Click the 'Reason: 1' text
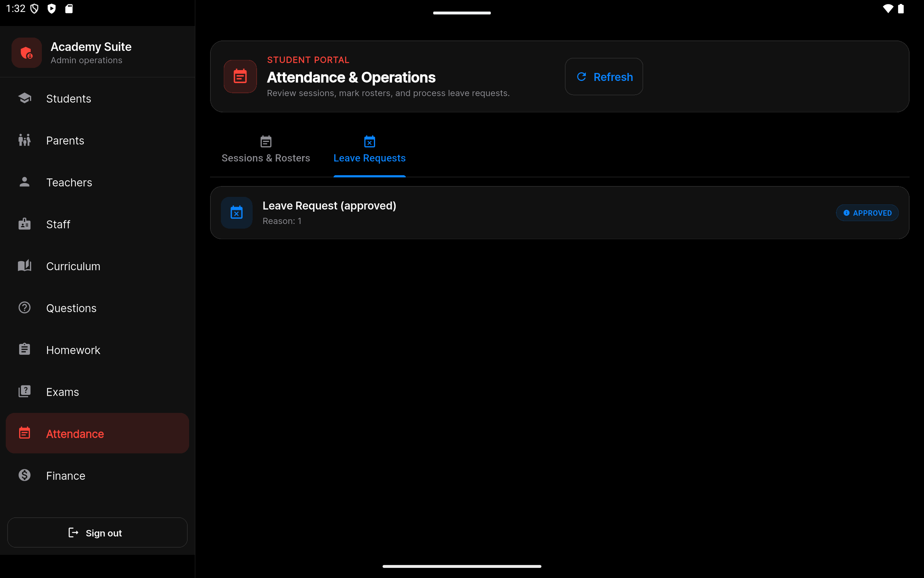The width and height of the screenshot is (924, 578). point(282,221)
